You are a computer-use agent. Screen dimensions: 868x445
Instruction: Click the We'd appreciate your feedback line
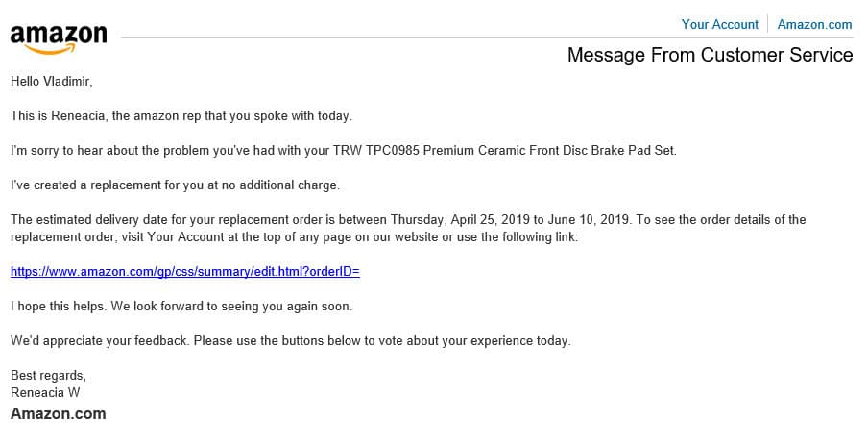(290, 340)
